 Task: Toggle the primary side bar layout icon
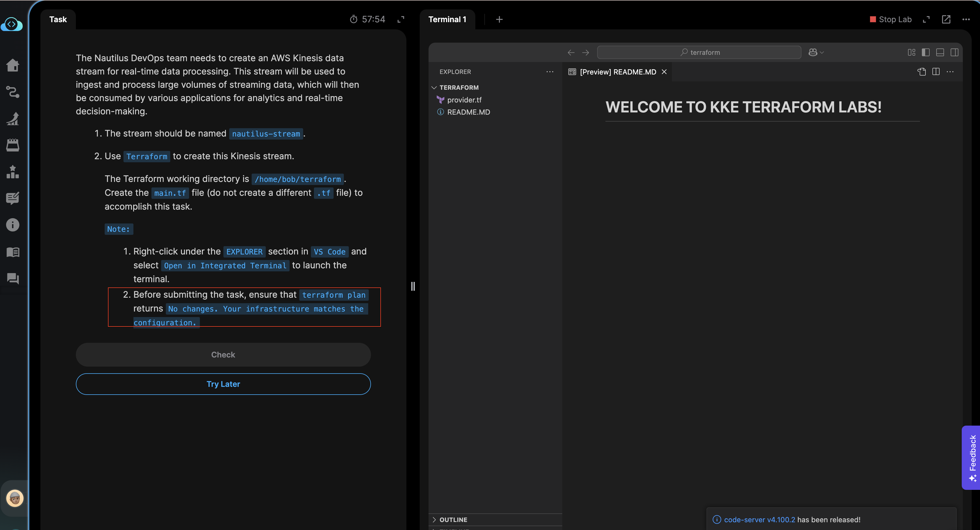pos(925,53)
